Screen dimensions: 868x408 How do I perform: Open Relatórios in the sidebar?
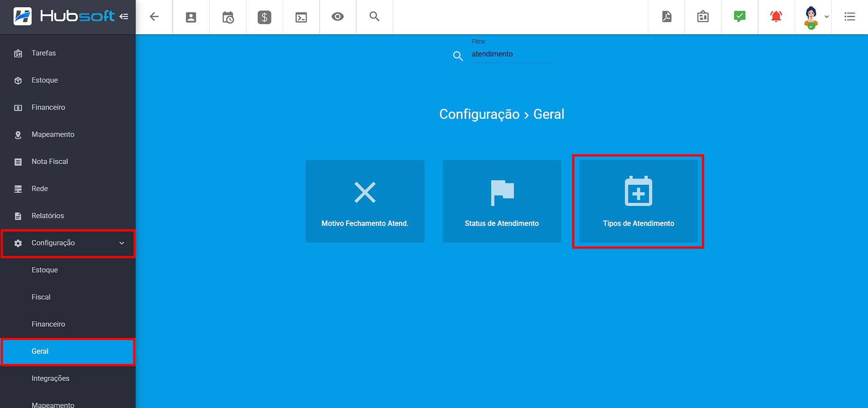pyautogui.click(x=68, y=216)
